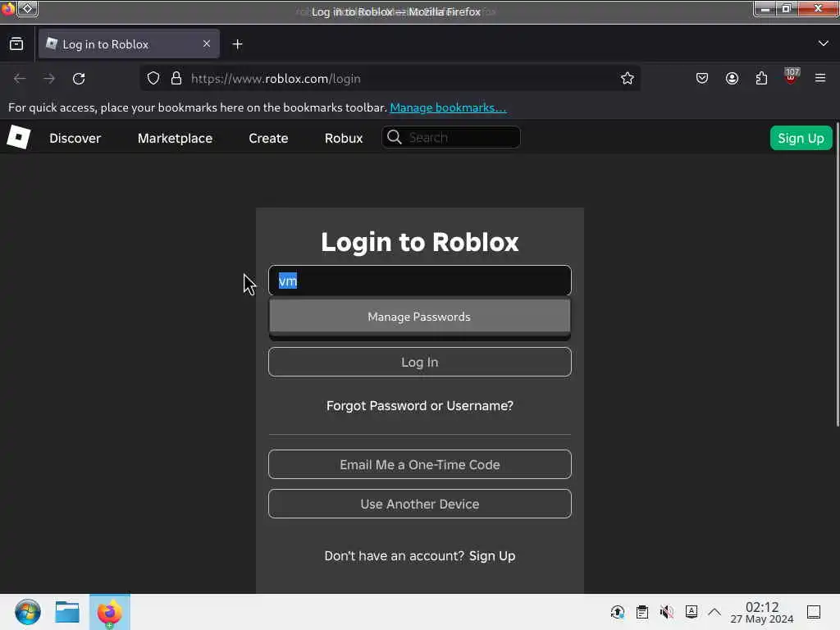The width and height of the screenshot is (840, 630).
Task: Show the desktop via the corner icon
Action: 814,612
